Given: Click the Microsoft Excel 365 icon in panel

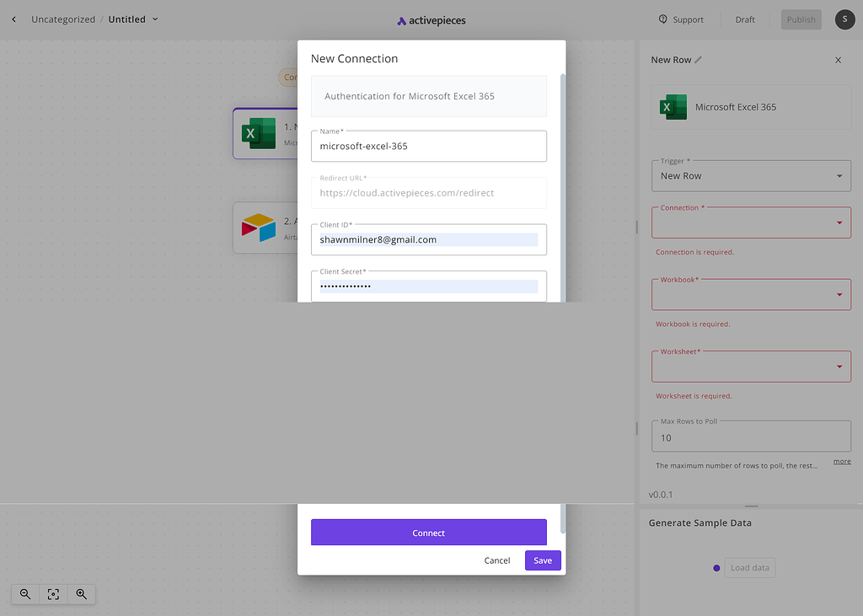Looking at the screenshot, I should (x=673, y=107).
